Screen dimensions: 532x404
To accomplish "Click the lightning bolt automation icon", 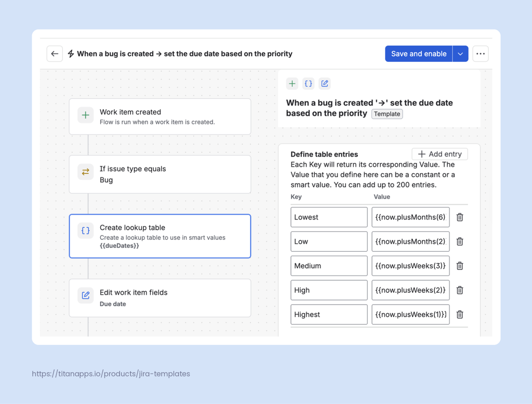I will tap(71, 54).
